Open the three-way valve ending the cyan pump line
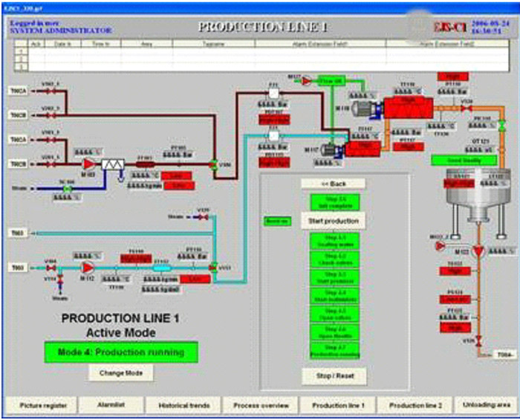This screenshot has height=420, width=520. pos(214,268)
